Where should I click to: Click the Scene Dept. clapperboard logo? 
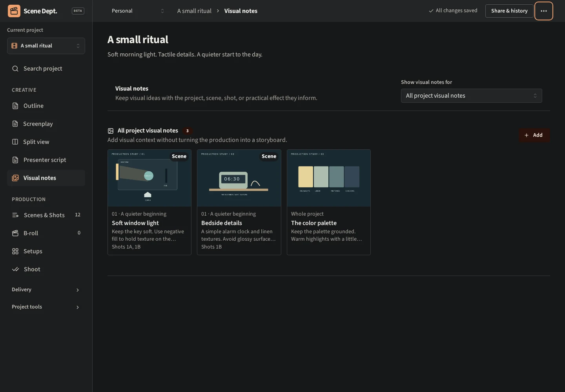pyautogui.click(x=14, y=11)
